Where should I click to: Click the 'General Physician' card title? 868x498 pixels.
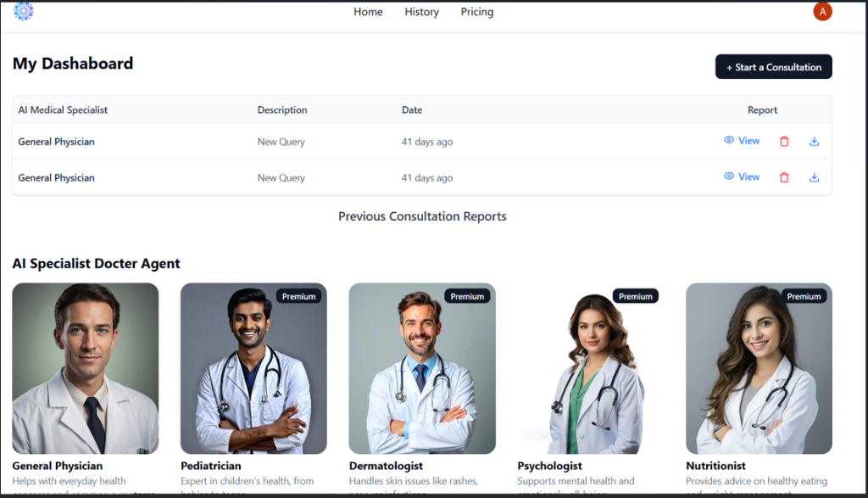(x=58, y=466)
